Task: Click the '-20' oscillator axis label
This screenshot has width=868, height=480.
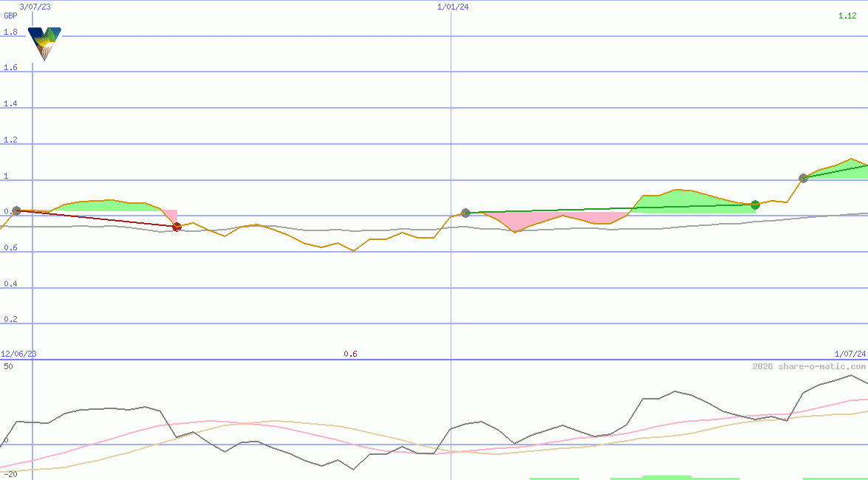Action: 10,475
